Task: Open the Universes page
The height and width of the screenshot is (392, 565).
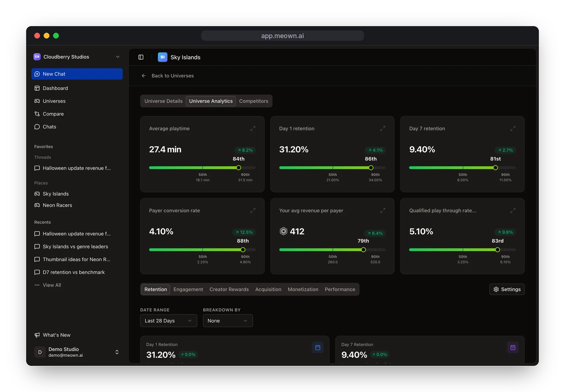Action: point(77,101)
